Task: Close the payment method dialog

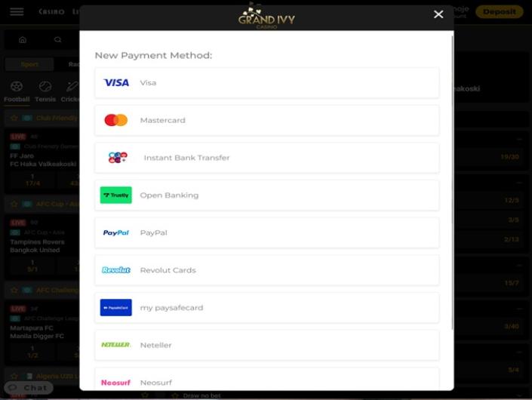Action: pos(438,14)
